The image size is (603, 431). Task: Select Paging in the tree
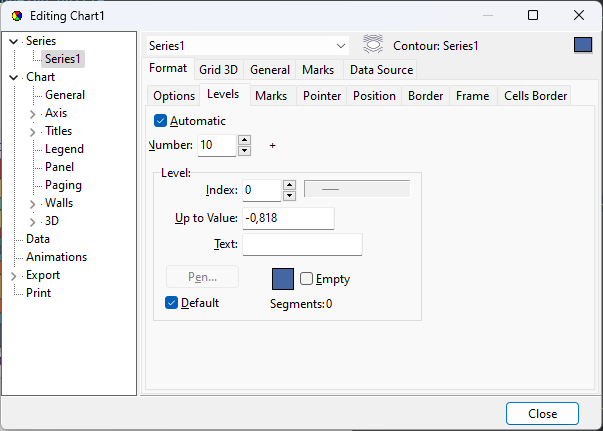point(63,185)
